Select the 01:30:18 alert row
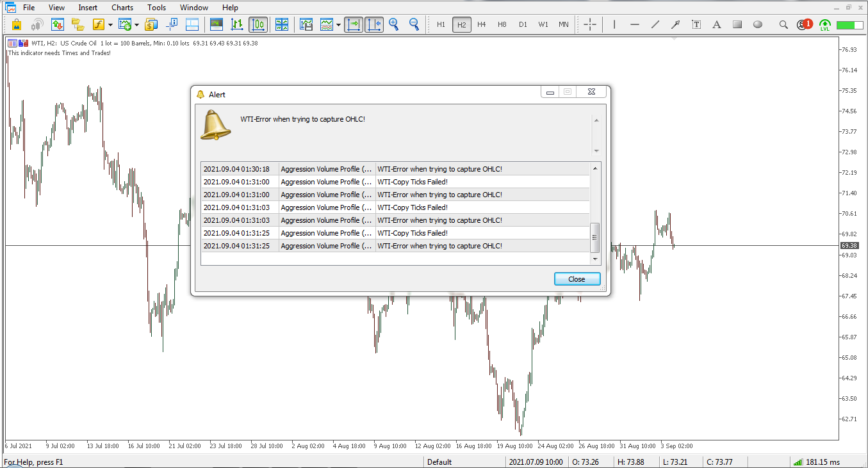This screenshot has height=468, width=868. (x=395, y=169)
